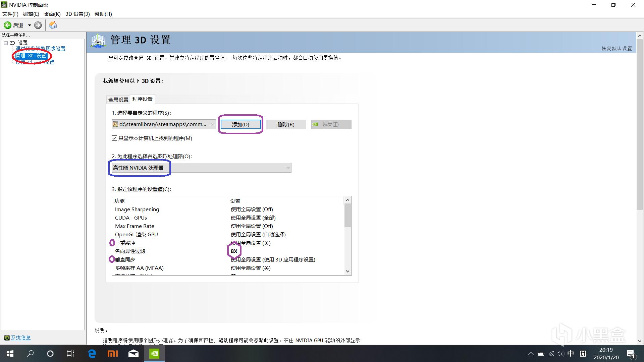Screen dimensions: 644x362
Task: Select 三重缓冲 setting row
Action: [228, 243]
